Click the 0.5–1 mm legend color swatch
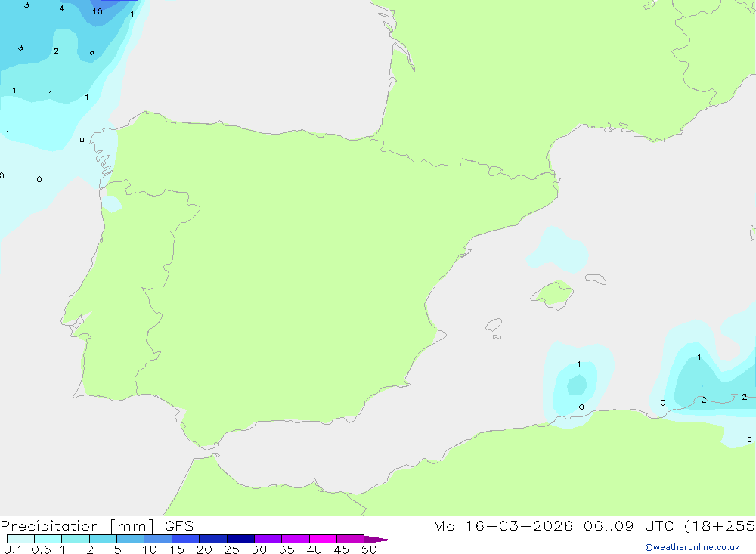Image resolution: width=756 pixels, height=554 pixels. [x=48, y=539]
